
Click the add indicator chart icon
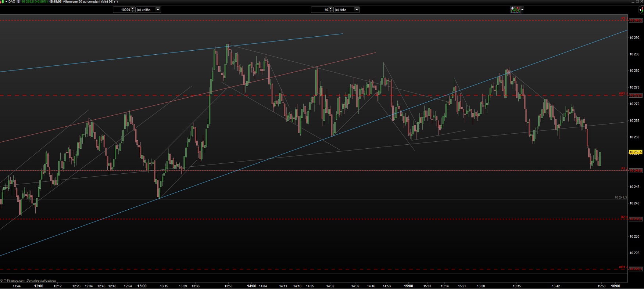(x=515, y=10)
